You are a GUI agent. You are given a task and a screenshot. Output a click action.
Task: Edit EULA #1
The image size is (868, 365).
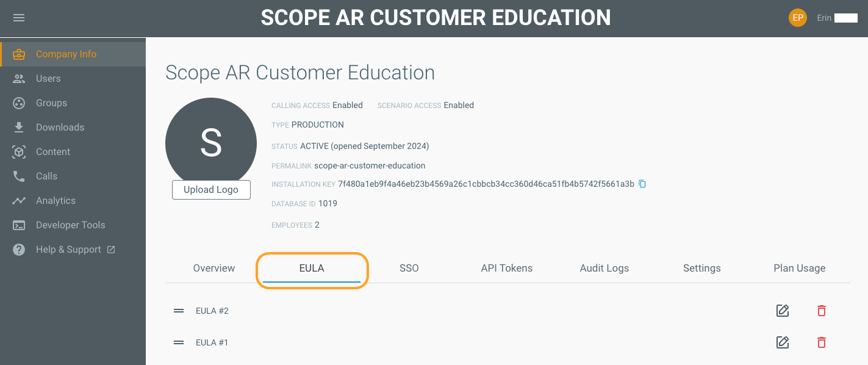coord(783,342)
